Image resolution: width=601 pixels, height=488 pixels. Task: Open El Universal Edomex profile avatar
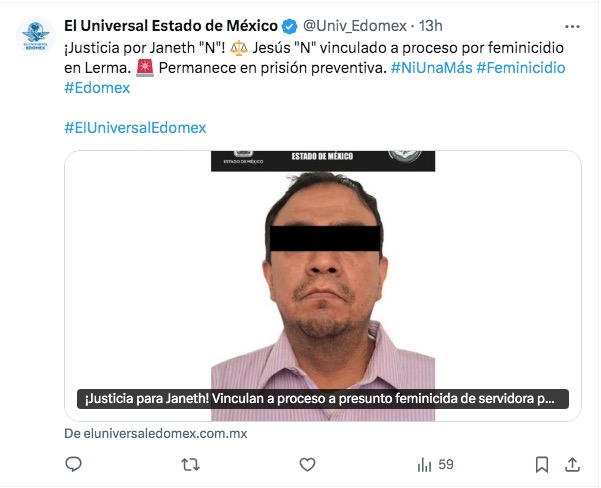36,36
